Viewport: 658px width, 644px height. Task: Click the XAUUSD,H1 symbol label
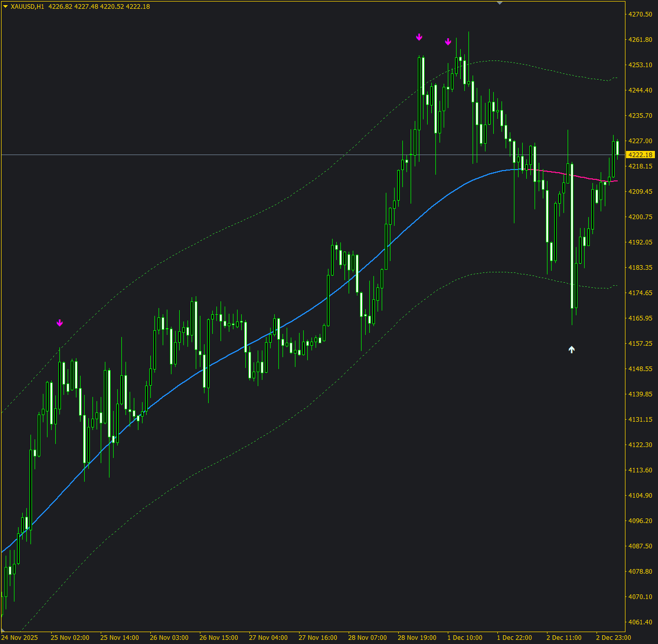coord(27,7)
